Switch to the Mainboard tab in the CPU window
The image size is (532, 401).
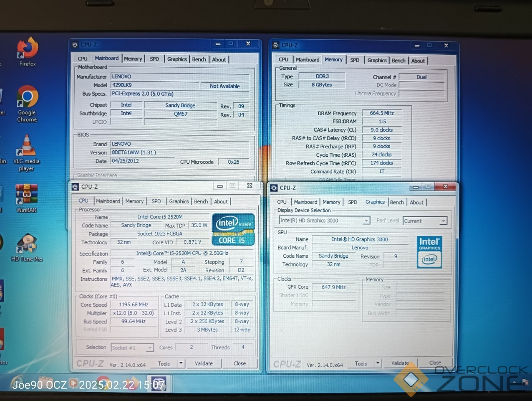[108, 201]
